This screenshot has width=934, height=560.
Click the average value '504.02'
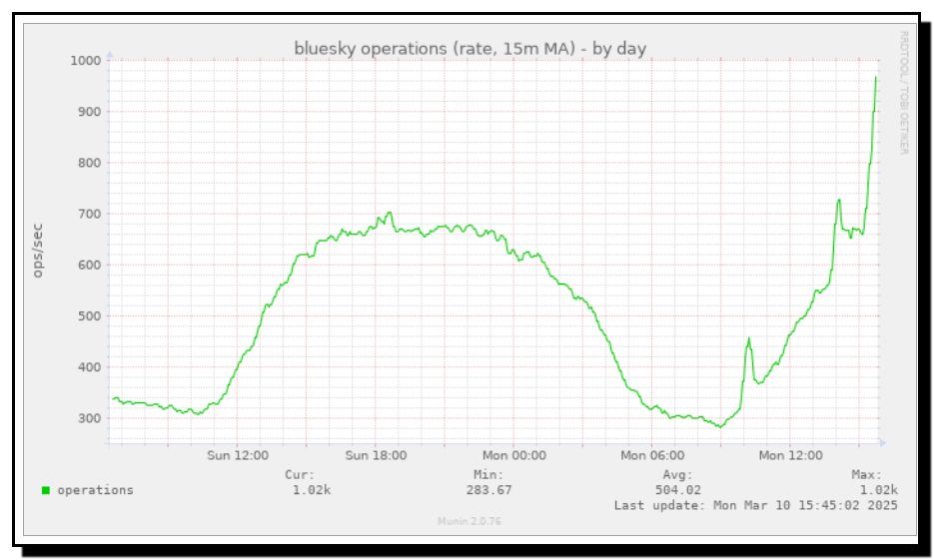pyautogui.click(x=678, y=490)
